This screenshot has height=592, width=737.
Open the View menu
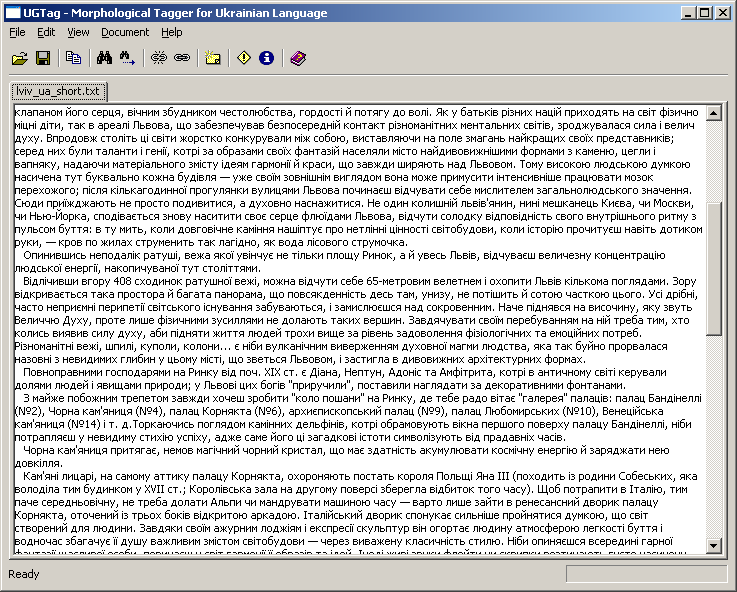pyautogui.click(x=78, y=32)
